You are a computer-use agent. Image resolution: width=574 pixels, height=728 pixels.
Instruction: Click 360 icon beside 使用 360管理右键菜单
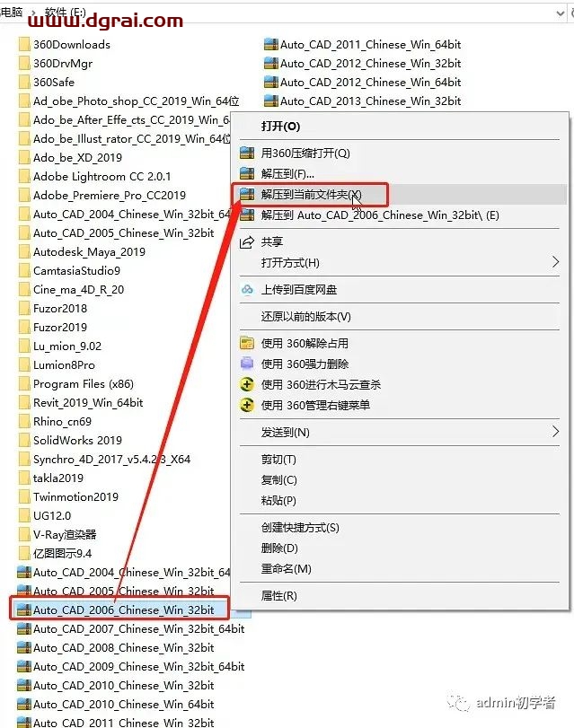[247, 405]
